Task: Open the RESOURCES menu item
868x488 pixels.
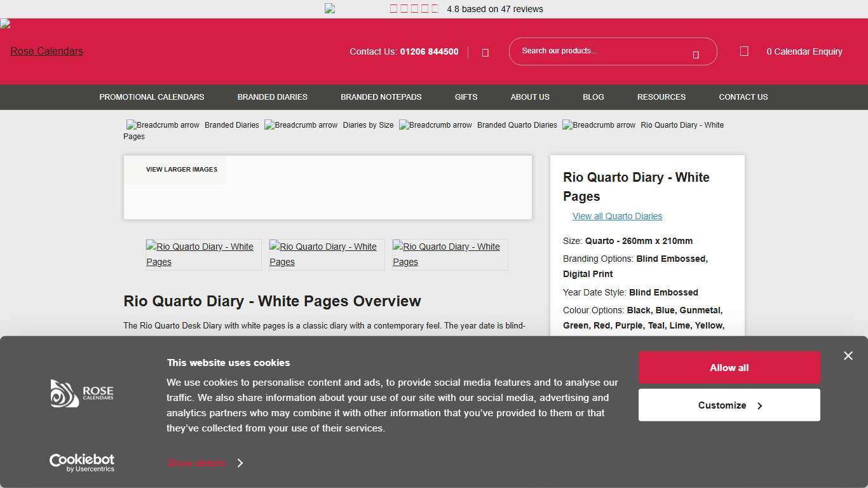Action: pyautogui.click(x=661, y=97)
